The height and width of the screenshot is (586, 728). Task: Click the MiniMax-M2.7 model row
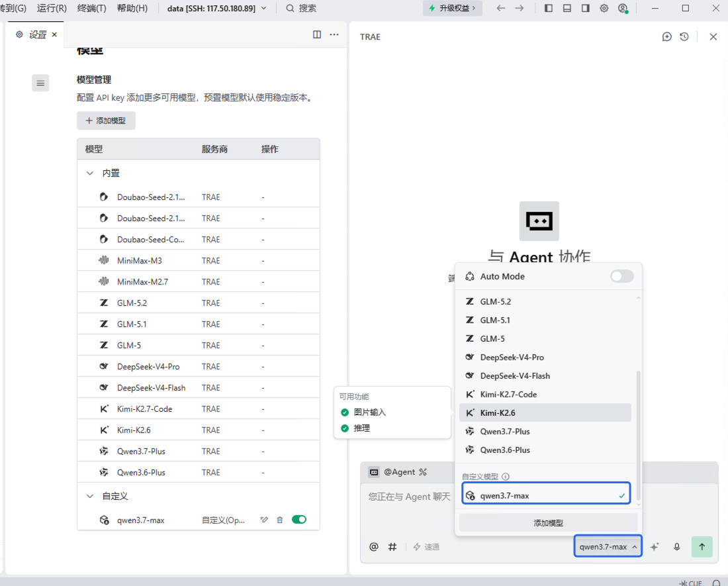tap(199, 282)
